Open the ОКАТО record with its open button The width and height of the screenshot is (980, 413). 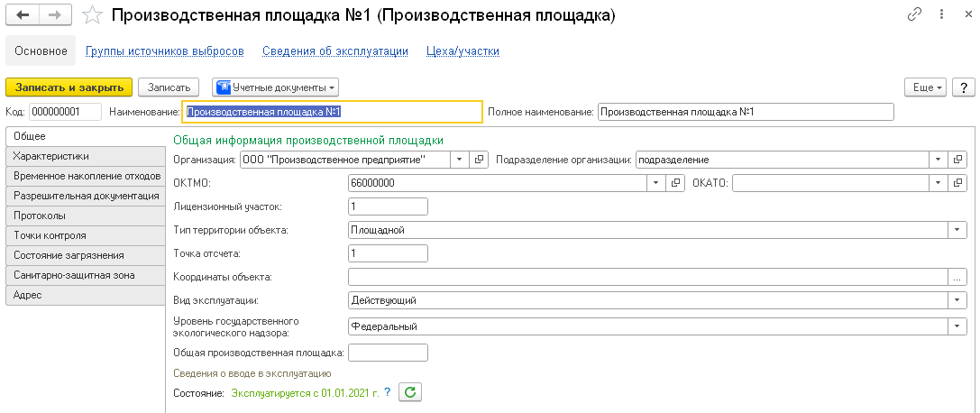tap(957, 183)
